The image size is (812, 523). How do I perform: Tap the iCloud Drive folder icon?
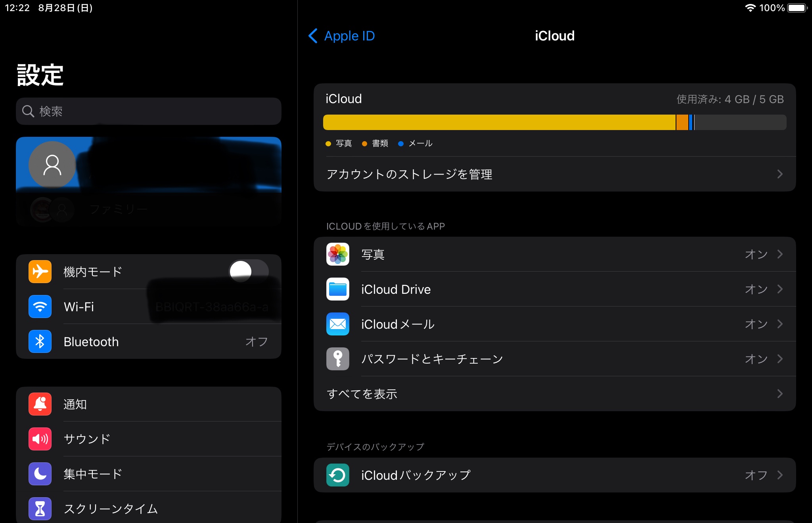(x=338, y=289)
